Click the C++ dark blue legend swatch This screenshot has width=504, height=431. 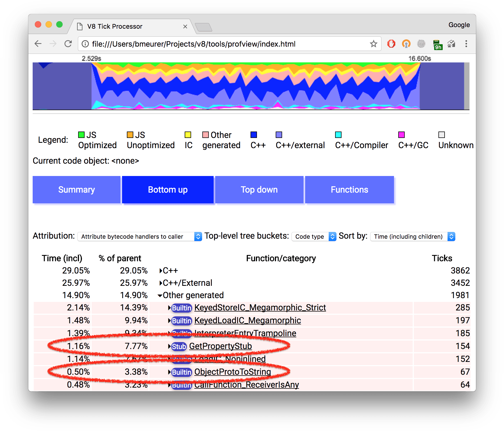(253, 134)
